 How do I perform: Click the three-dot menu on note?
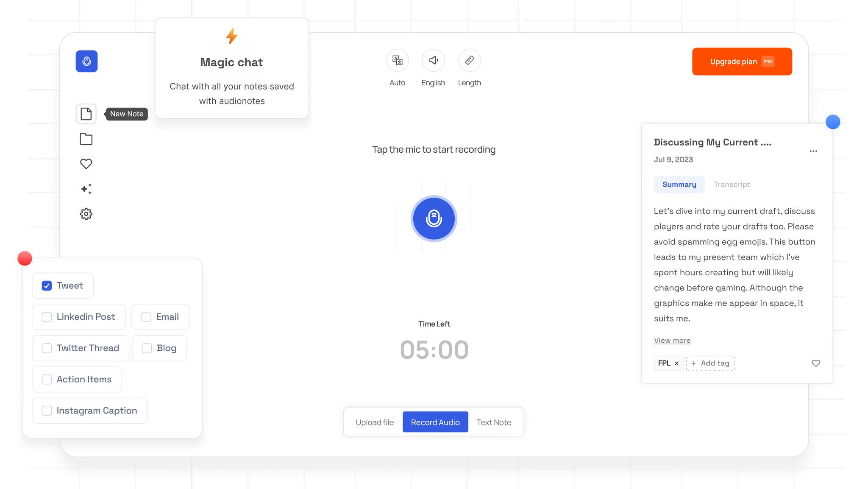coord(814,151)
